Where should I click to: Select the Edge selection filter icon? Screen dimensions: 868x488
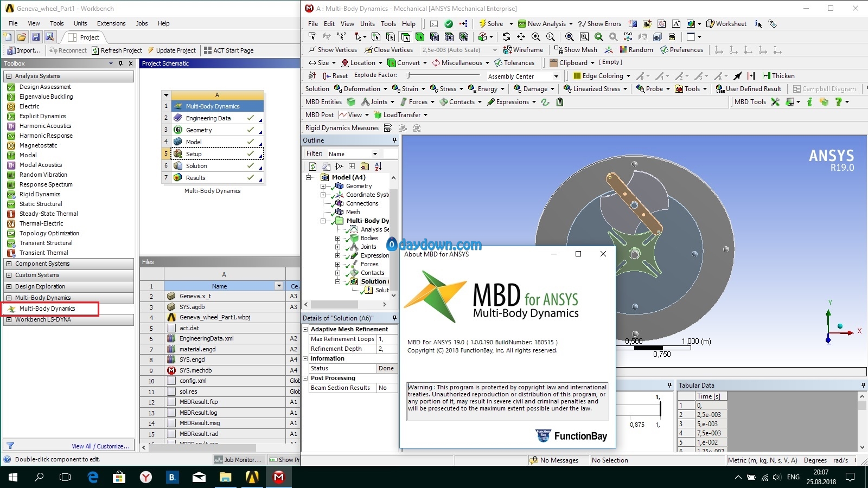point(391,37)
